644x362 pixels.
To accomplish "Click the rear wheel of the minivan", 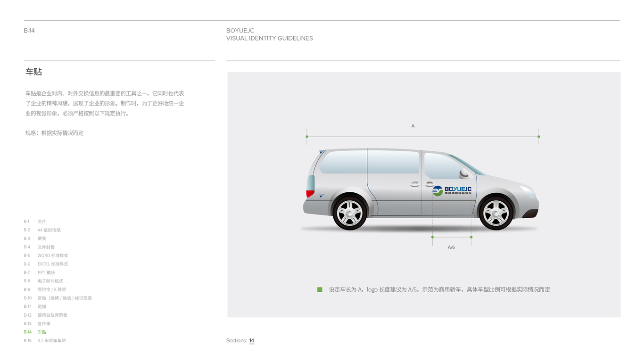I will coord(350,213).
